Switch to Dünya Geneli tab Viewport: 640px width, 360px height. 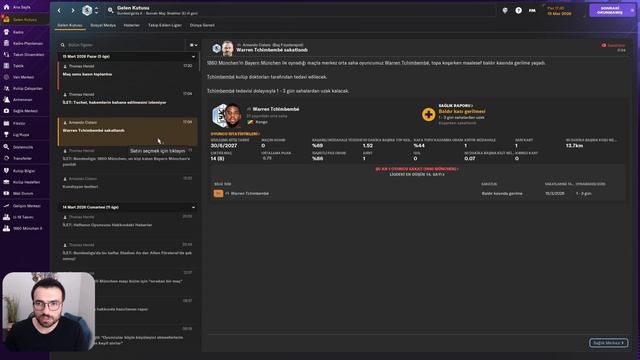pos(202,25)
